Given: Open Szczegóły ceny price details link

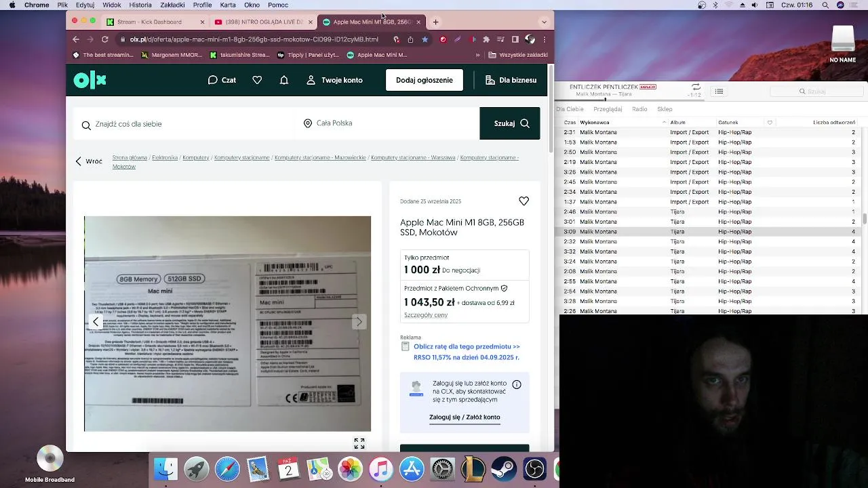Looking at the screenshot, I should [426, 315].
